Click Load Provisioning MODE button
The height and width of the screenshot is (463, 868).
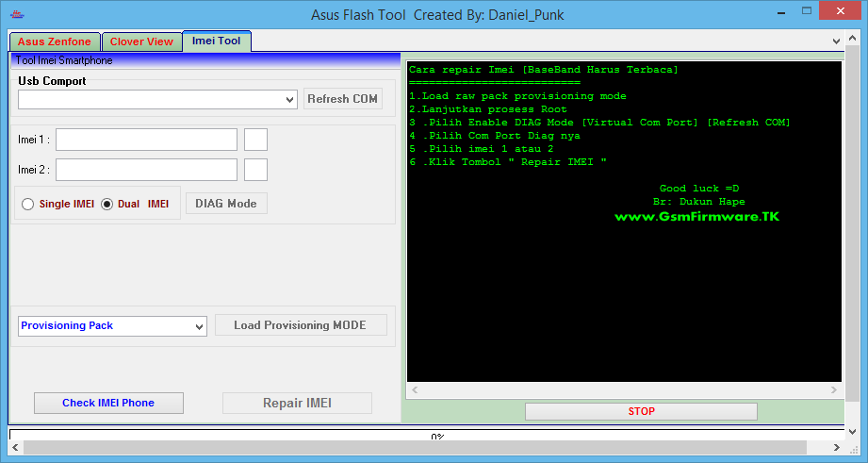click(301, 325)
